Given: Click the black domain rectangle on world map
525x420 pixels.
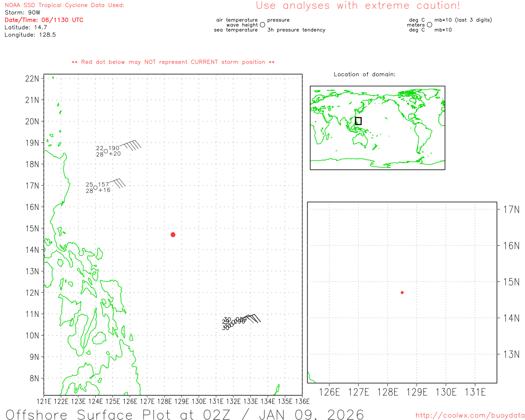Looking at the screenshot, I should click(x=358, y=121).
